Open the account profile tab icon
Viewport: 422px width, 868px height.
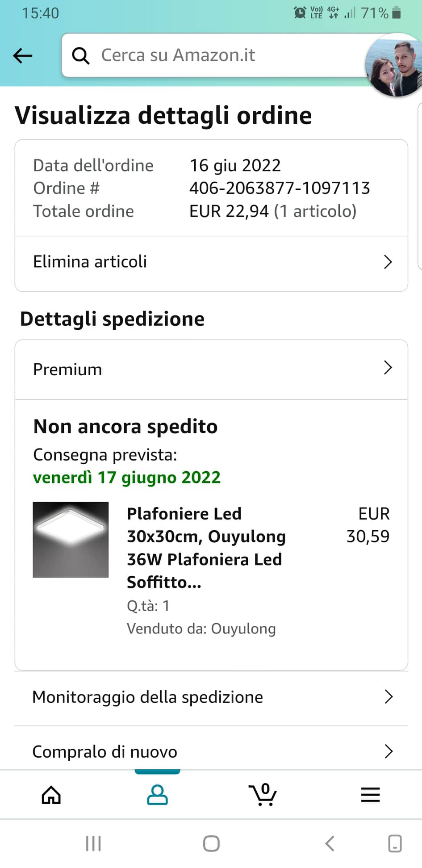click(157, 795)
